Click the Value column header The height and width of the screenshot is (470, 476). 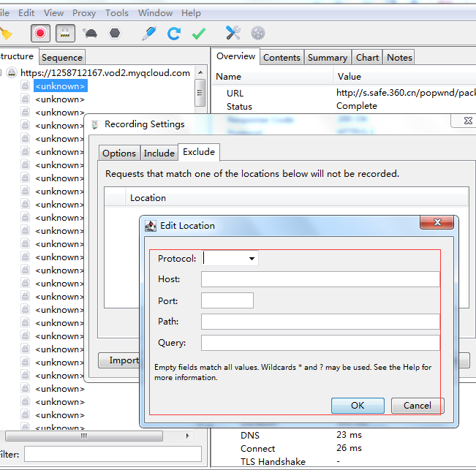click(404, 77)
